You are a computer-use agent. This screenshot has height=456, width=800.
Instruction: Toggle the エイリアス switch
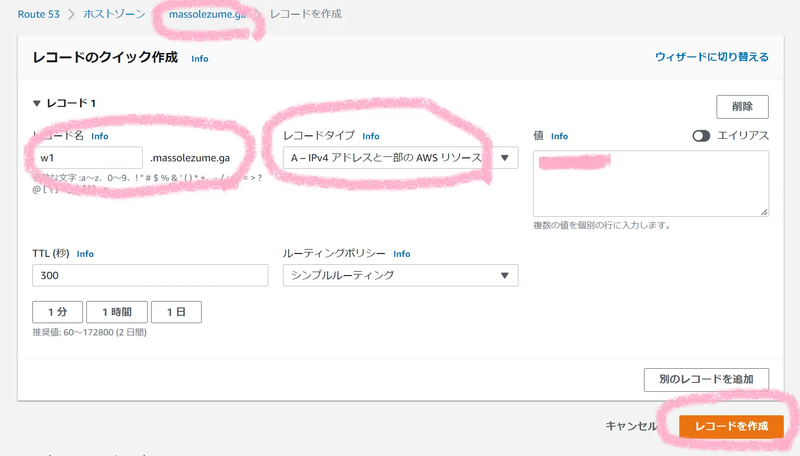[701, 136]
